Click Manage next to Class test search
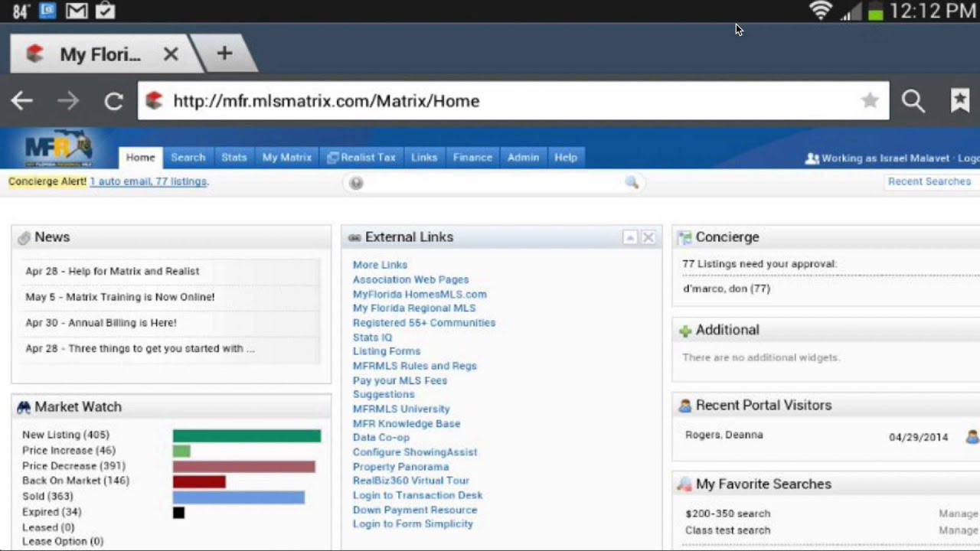Image resolution: width=980 pixels, height=551 pixels. tap(959, 530)
